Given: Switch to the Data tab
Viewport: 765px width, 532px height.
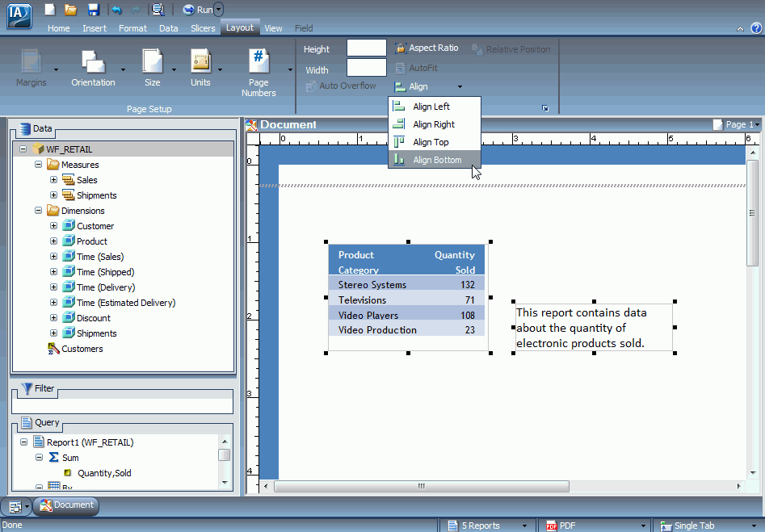Looking at the screenshot, I should coord(168,28).
